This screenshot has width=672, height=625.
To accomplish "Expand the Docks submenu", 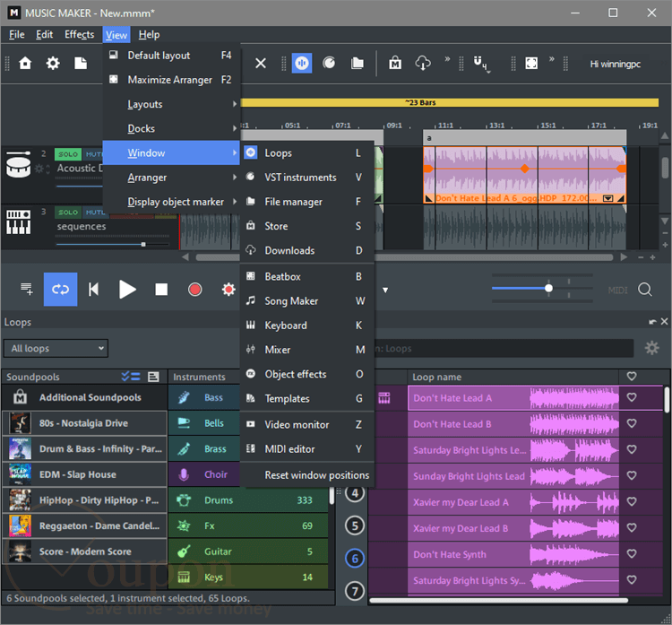I will tap(171, 129).
